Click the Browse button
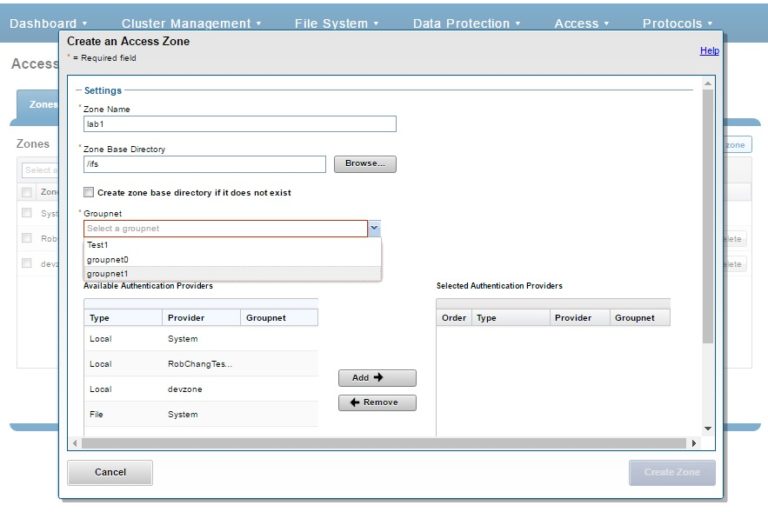Image resolution: width=768 pixels, height=512 pixels. point(365,164)
